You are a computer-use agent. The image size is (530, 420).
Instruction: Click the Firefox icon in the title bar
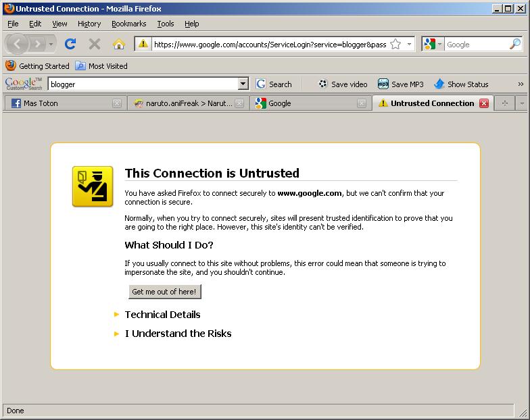click(x=9, y=8)
